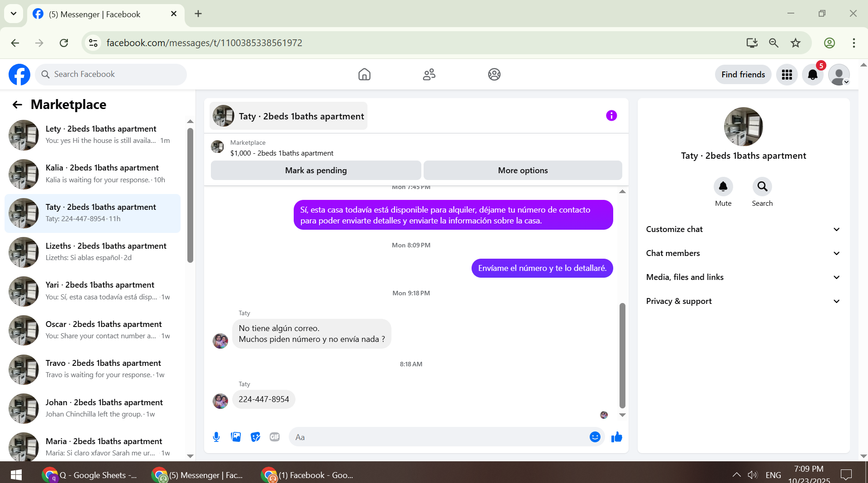Open Windows Start button
868x483 pixels.
pyautogui.click(x=16, y=475)
